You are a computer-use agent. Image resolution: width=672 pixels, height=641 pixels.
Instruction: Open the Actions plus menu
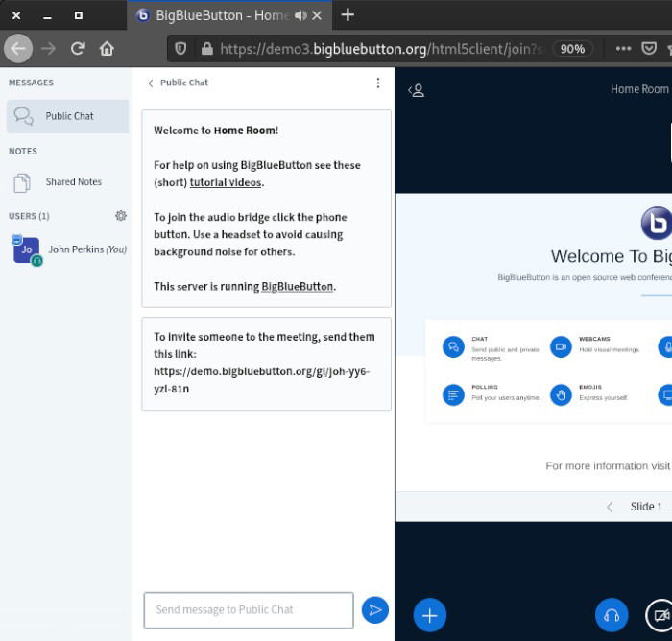click(x=430, y=615)
